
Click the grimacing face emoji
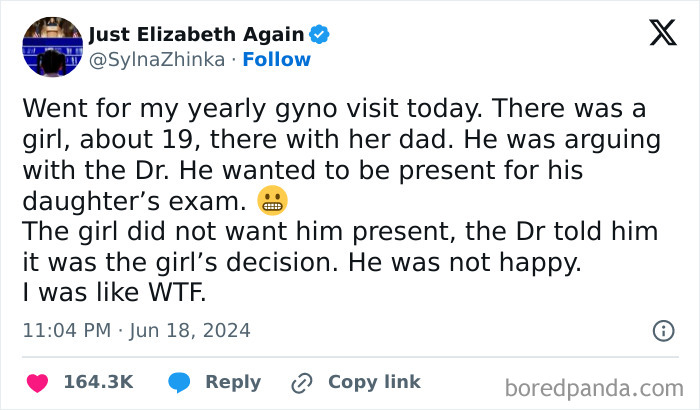click(272, 202)
